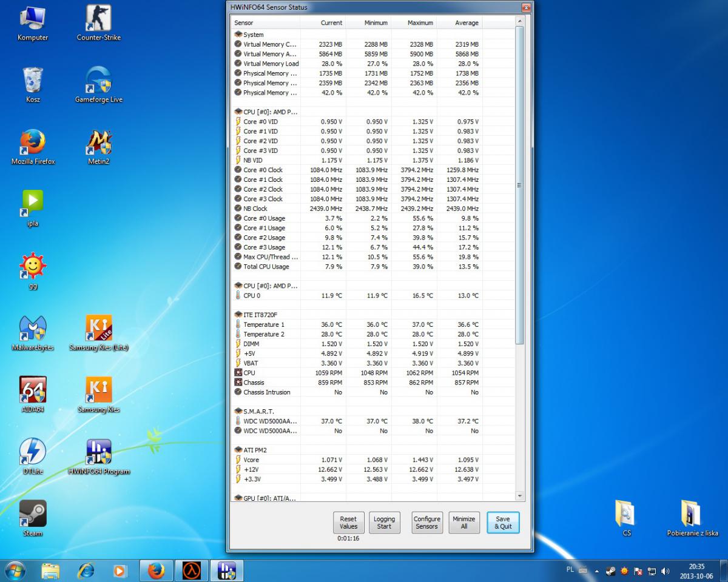Select the Mozilla Firefox desktop shortcut
Screen dimensions: 728x582
(33, 147)
